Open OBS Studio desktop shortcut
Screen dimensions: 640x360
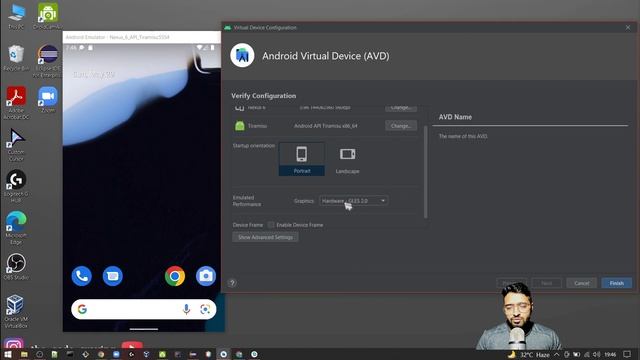pos(16,267)
